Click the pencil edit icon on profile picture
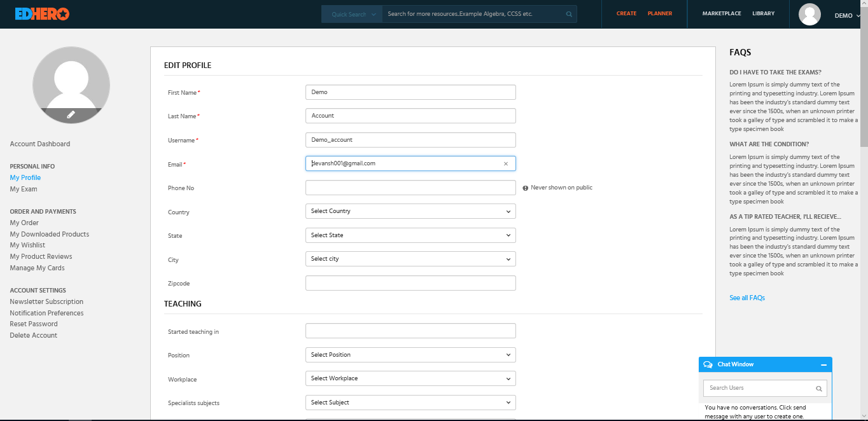868x421 pixels. [71, 114]
